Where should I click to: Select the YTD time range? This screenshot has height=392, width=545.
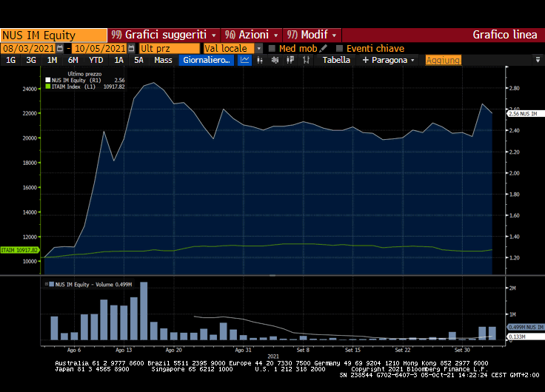coord(96,60)
